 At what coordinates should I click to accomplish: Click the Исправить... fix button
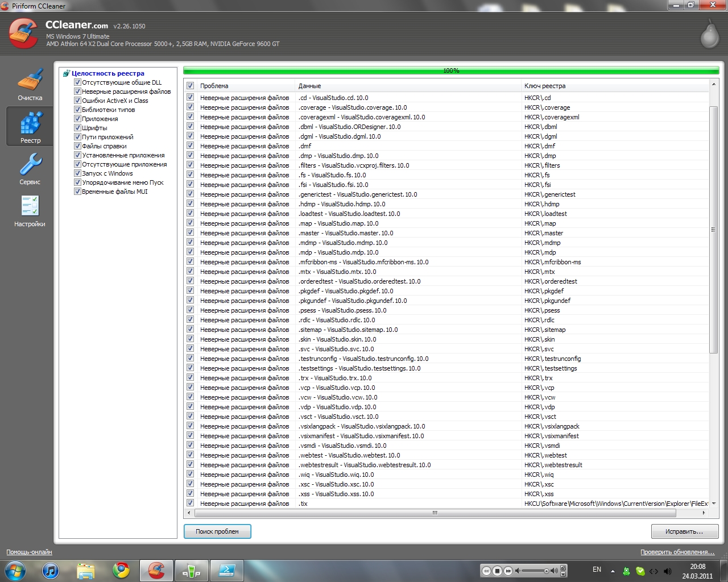click(x=684, y=531)
